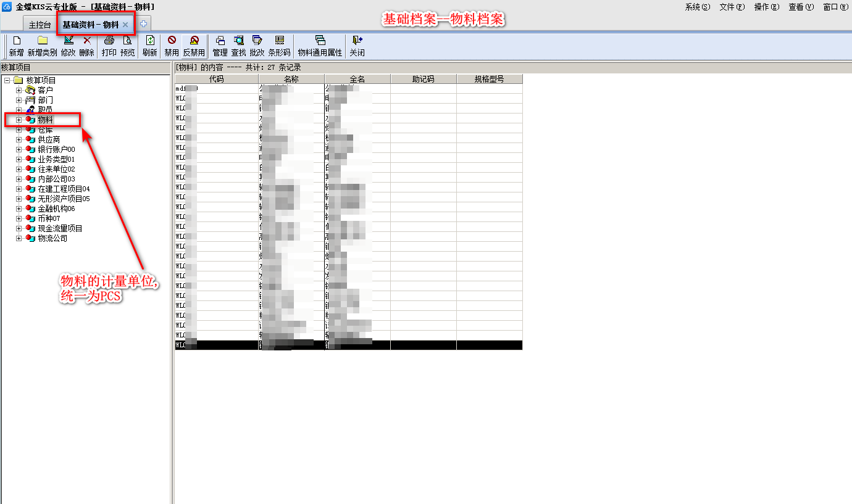Click the 打印 (Print) printer icon
Screen dimensions: 852x504
[109, 41]
